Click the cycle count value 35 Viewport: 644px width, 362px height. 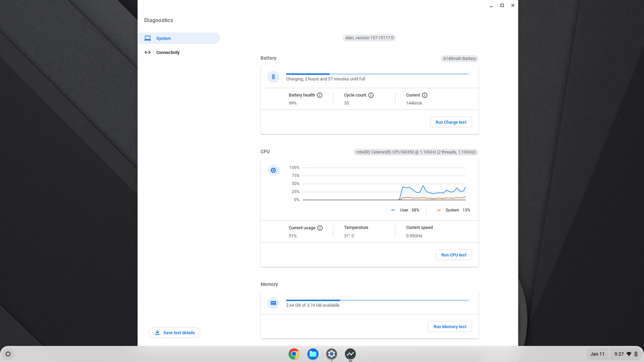[x=347, y=103]
